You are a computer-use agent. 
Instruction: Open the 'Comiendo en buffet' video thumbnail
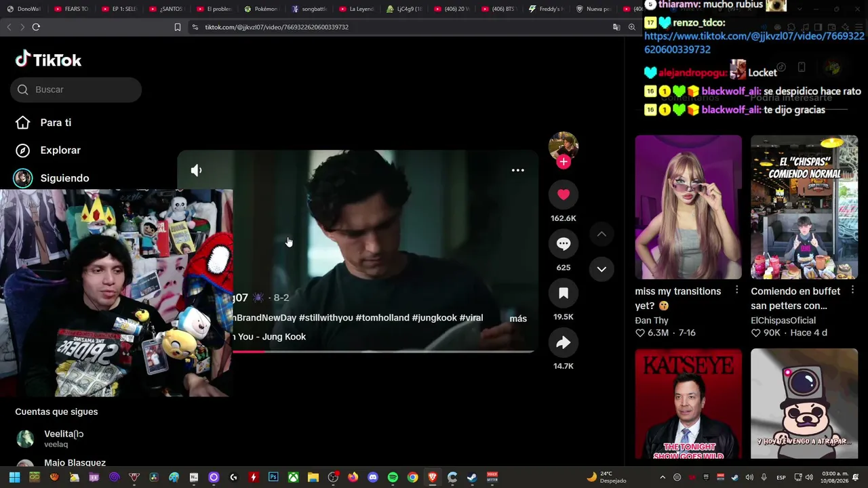pos(804,207)
